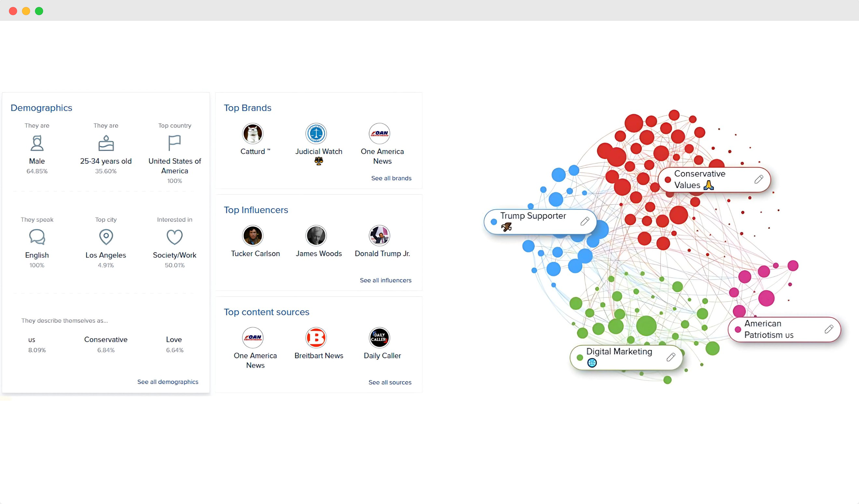Open See all brands
Image resolution: width=859 pixels, height=504 pixels.
pyautogui.click(x=391, y=178)
